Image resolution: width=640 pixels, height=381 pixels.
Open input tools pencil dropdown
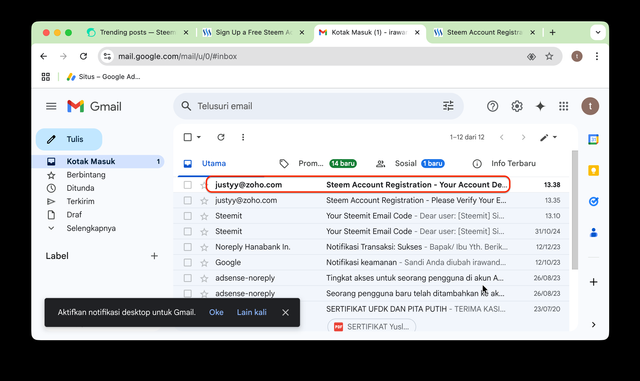coord(548,138)
